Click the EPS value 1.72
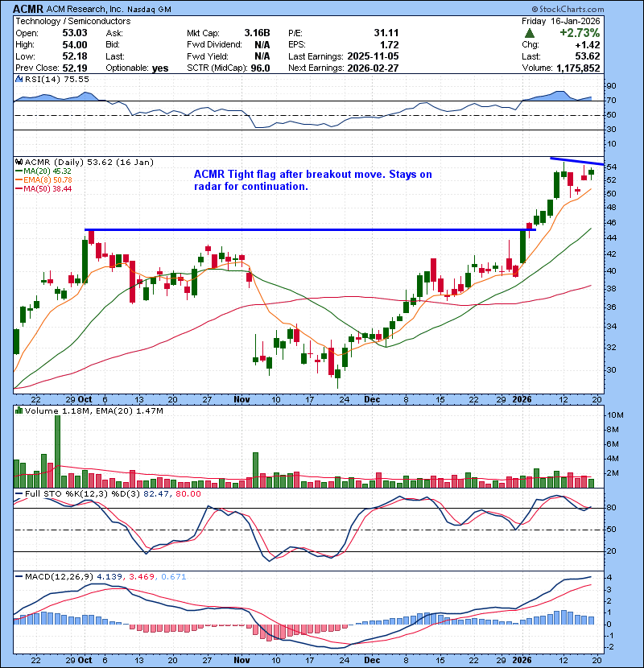The width and height of the screenshot is (644, 668). (390, 45)
